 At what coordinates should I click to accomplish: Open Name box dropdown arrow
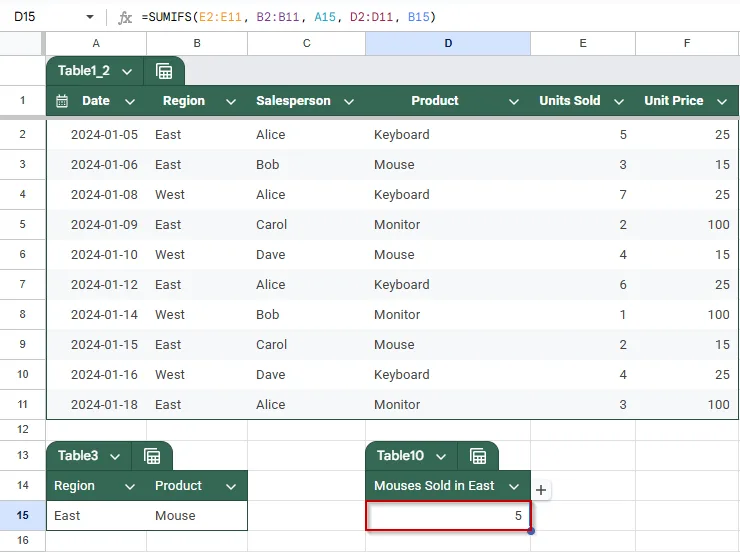90,17
